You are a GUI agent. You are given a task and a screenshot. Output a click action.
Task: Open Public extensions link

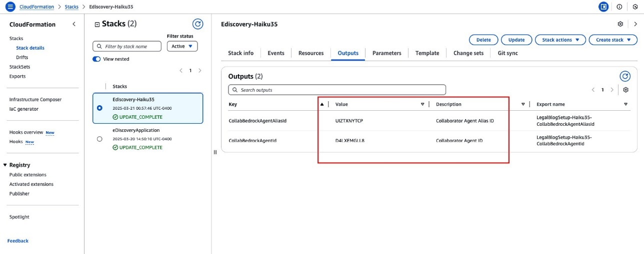point(28,175)
